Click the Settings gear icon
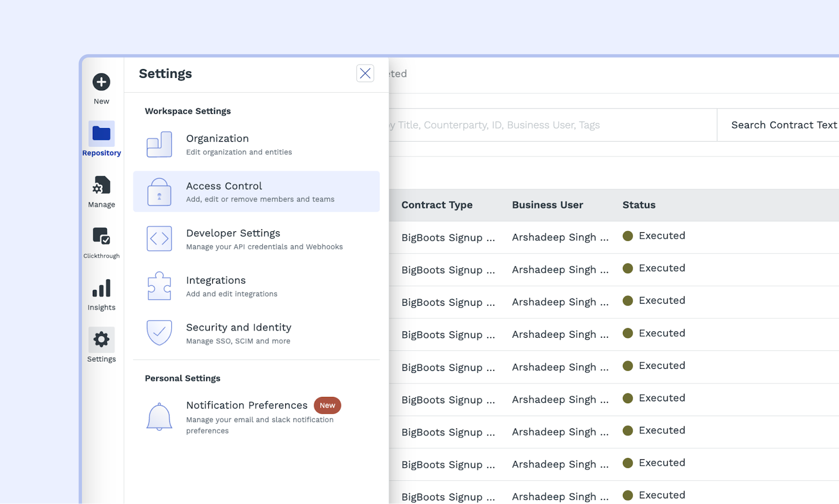Screen dimensions: 839x504 coord(101,340)
